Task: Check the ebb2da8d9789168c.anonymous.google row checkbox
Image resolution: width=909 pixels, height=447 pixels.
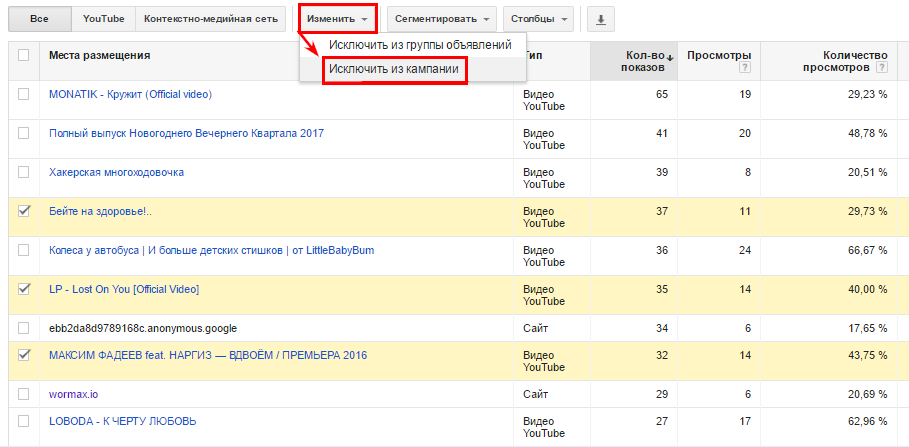Action: (x=24, y=328)
